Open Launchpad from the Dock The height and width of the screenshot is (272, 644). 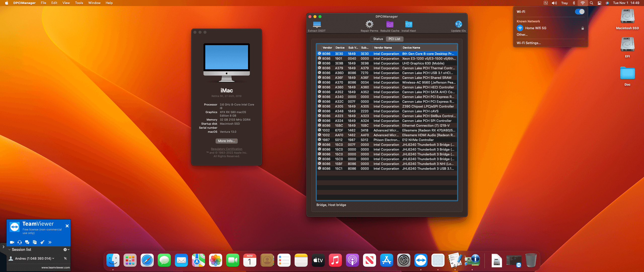(130, 260)
